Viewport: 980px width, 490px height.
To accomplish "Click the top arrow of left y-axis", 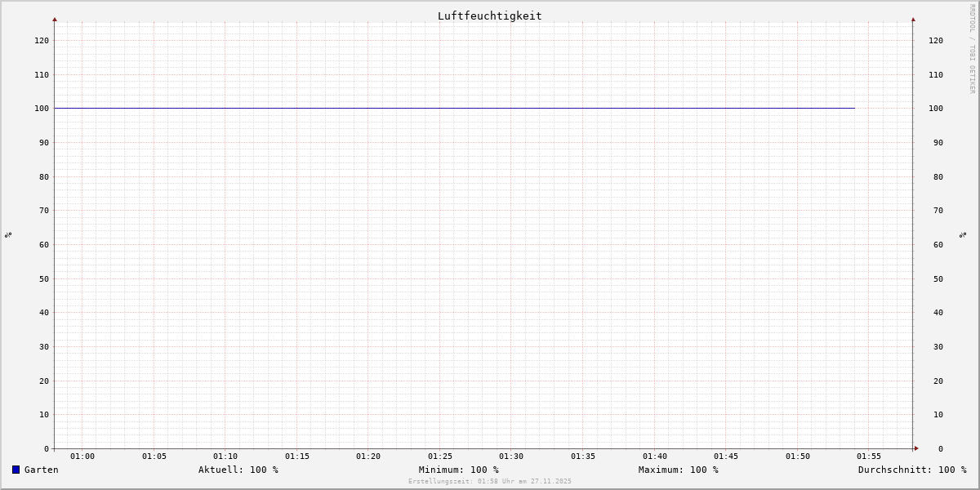I will point(55,19).
